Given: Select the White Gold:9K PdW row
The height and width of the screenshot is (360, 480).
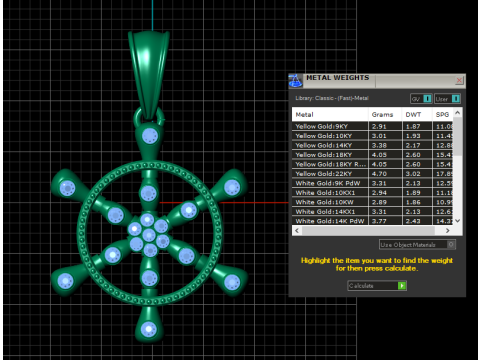Looking at the screenshot, I should (373, 183).
